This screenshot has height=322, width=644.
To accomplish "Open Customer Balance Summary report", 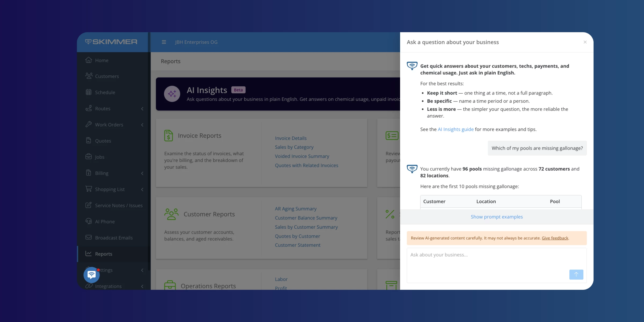I will [x=306, y=218].
